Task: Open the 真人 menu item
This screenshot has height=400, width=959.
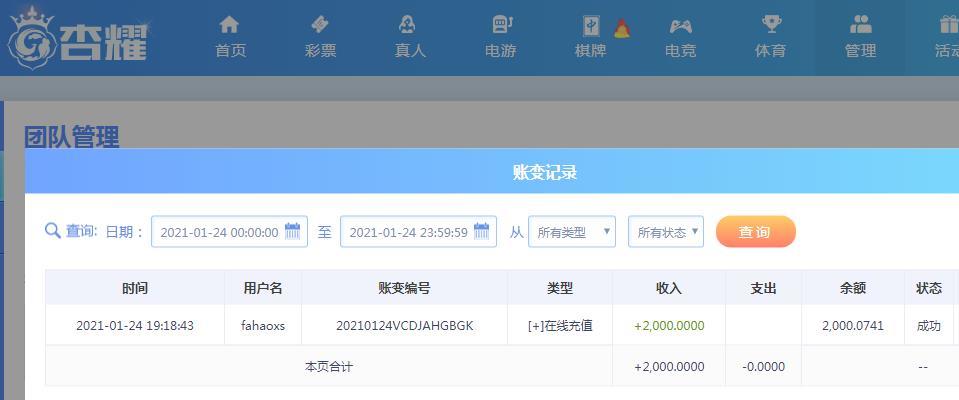Action: click(410, 51)
